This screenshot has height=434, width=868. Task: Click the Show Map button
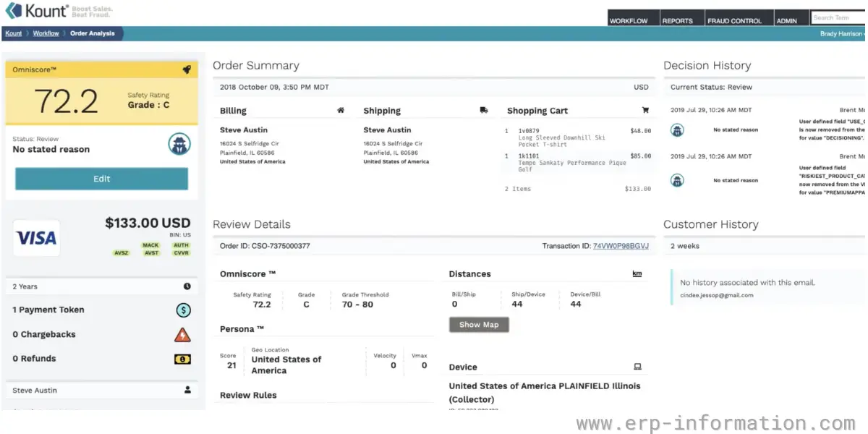[x=479, y=325]
